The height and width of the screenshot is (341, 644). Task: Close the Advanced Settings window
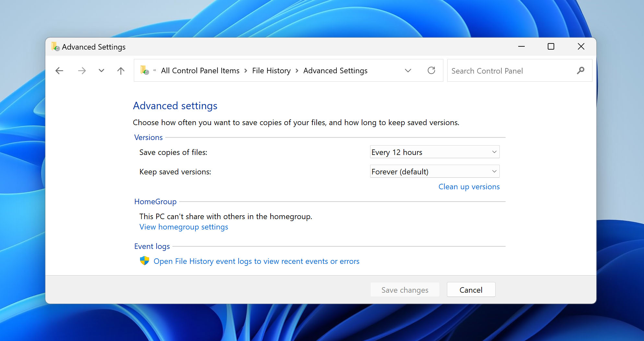581,47
